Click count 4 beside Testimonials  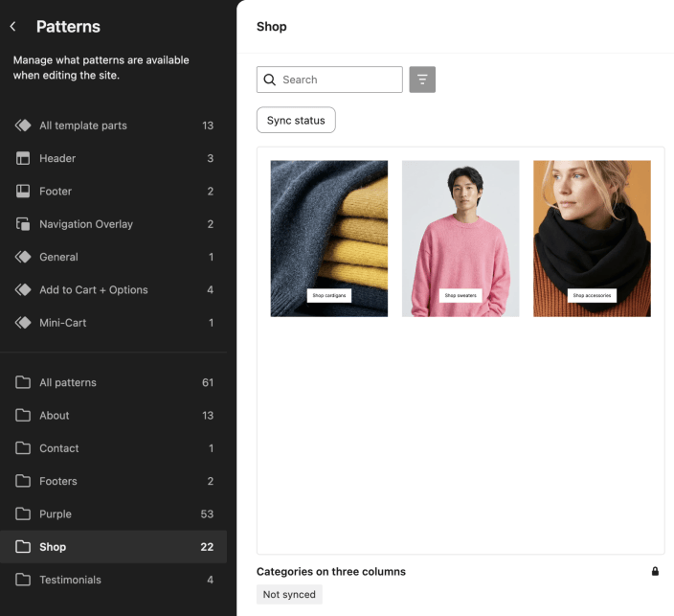click(211, 580)
